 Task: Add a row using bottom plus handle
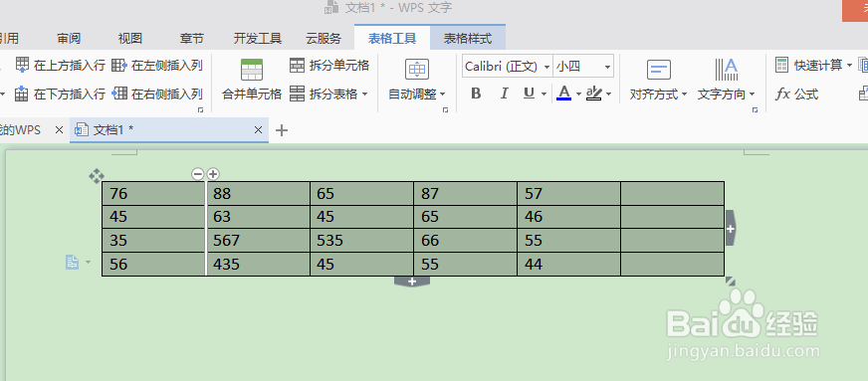(x=412, y=282)
